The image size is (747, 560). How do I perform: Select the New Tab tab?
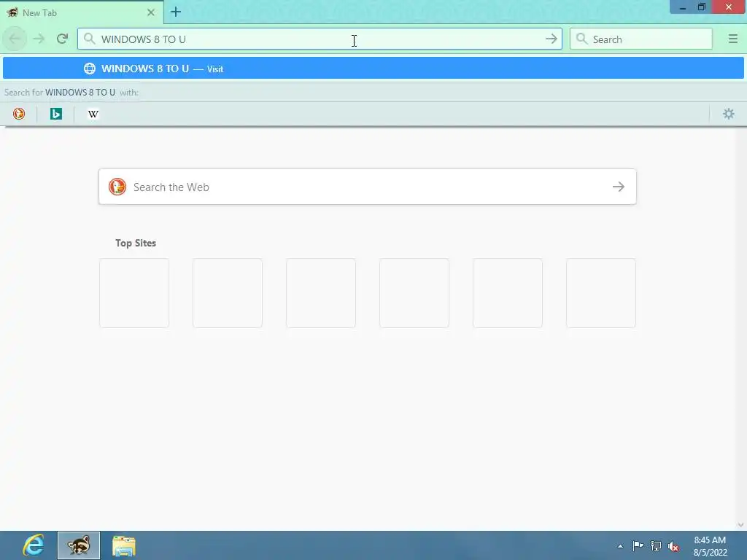point(82,13)
